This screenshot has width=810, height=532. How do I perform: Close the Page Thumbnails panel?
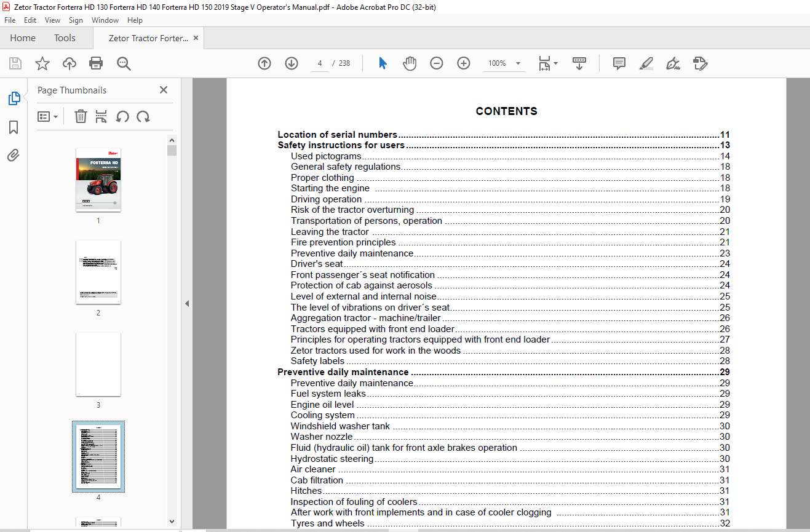164,90
